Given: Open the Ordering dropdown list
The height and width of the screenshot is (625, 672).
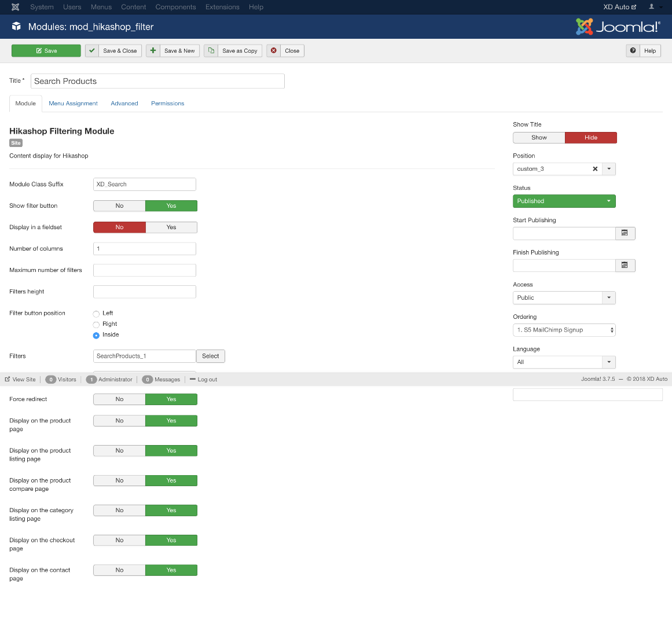Looking at the screenshot, I should tap(564, 330).
